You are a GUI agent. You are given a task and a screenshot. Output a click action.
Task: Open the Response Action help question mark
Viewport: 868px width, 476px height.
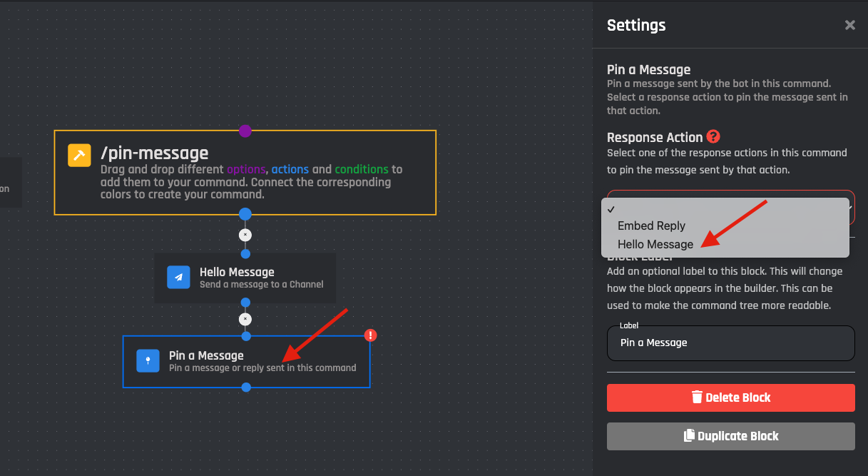point(713,137)
